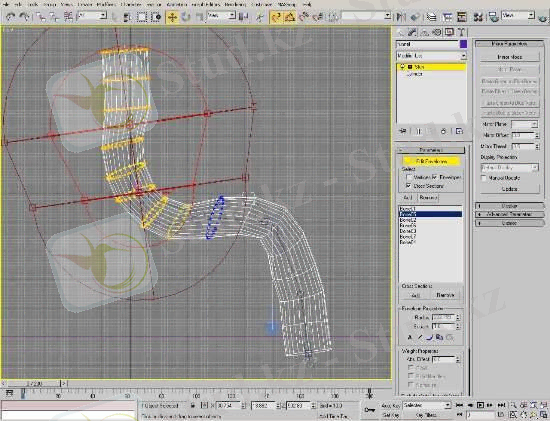Toggle the Vertices select checkbox
This screenshot has width=550, height=421.
(x=409, y=177)
